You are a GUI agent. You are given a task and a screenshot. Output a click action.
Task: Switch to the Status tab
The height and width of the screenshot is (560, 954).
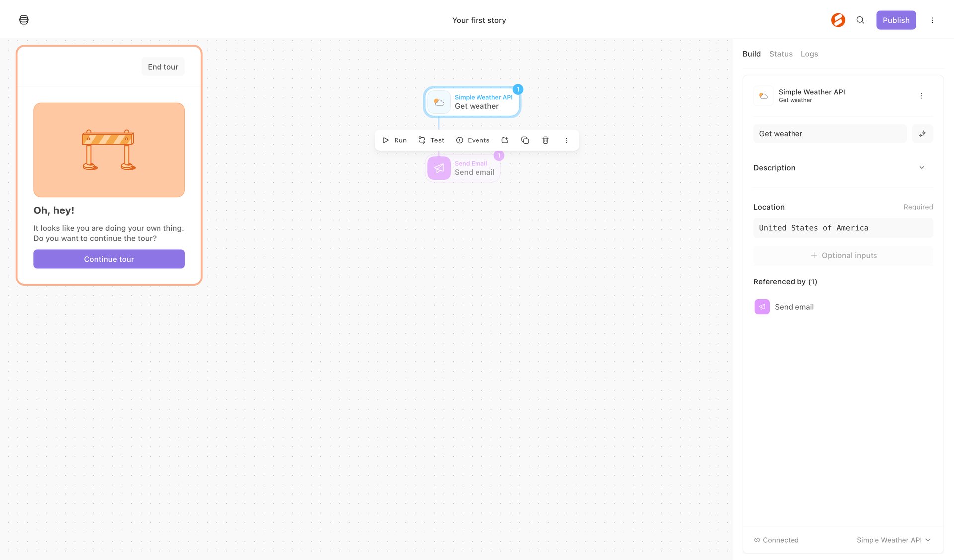(x=781, y=54)
